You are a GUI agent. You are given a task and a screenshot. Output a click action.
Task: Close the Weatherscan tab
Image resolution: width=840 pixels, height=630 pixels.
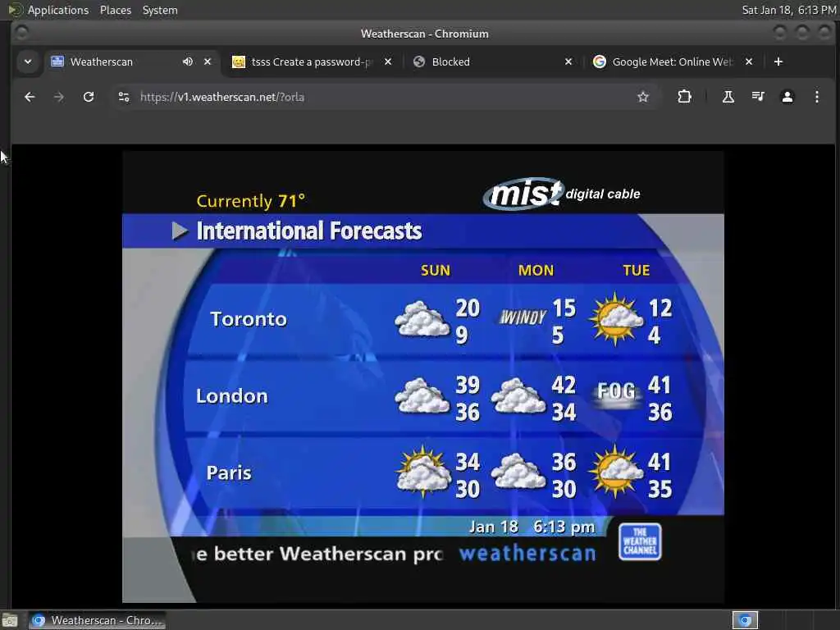pos(208,62)
